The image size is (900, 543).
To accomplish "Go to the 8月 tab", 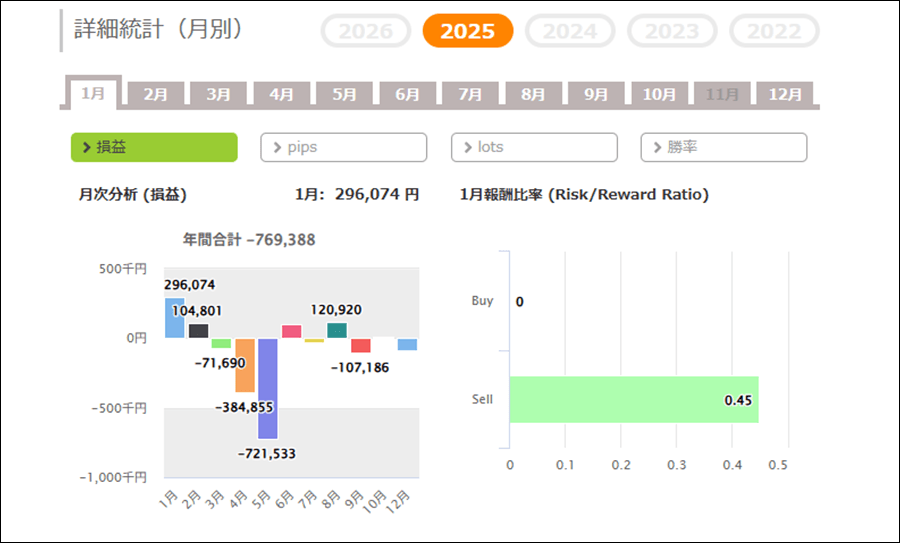I will pos(533,95).
